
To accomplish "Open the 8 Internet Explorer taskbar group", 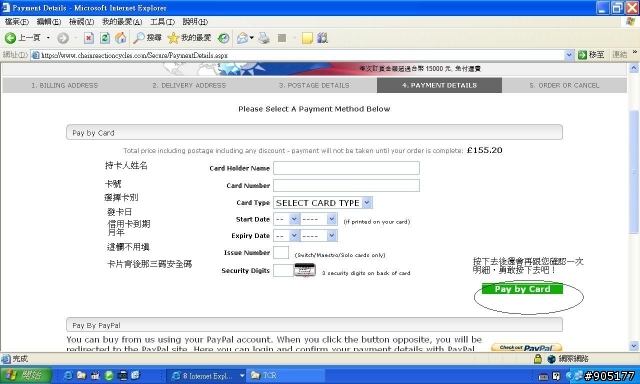I will [x=207, y=375].
